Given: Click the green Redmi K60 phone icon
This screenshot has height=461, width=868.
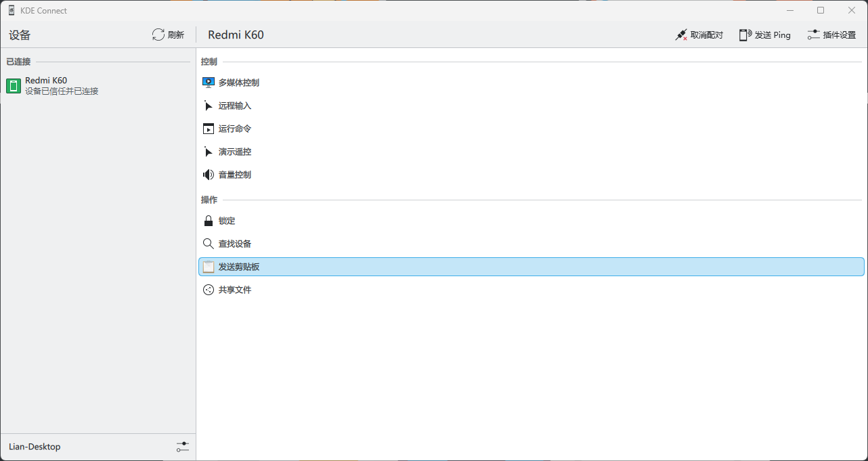Looking at the screenshot, I should (x=14, y=85).
